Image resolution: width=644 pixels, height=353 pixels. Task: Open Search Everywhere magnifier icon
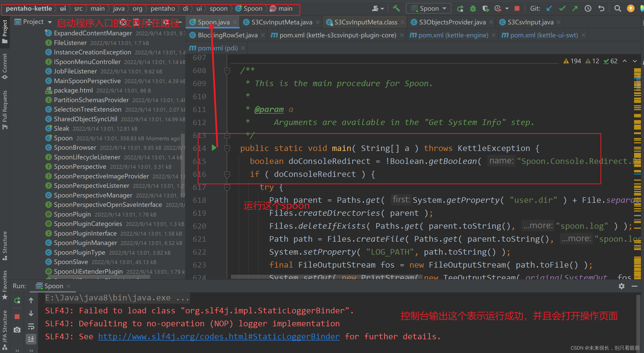[x=618, y=8]
